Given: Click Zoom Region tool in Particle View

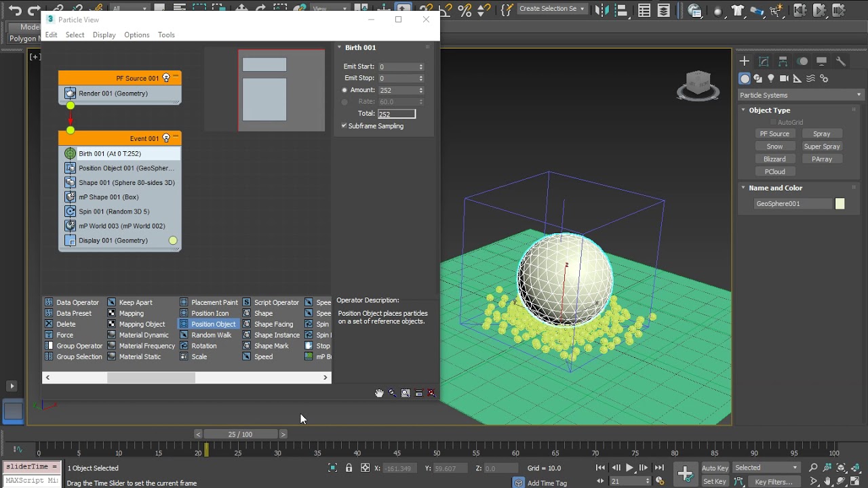Looking at the screenshot, I should click(x=406, y=393).
